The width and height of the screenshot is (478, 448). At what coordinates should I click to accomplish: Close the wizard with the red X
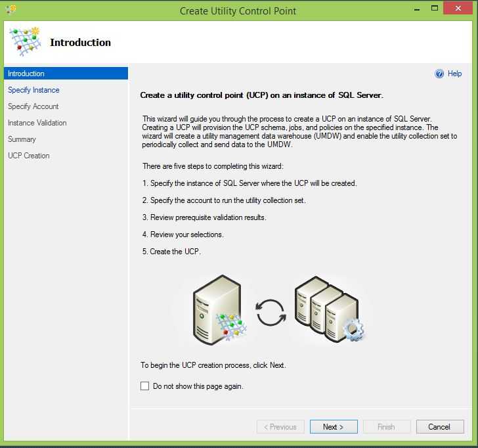tap(458, 9)
